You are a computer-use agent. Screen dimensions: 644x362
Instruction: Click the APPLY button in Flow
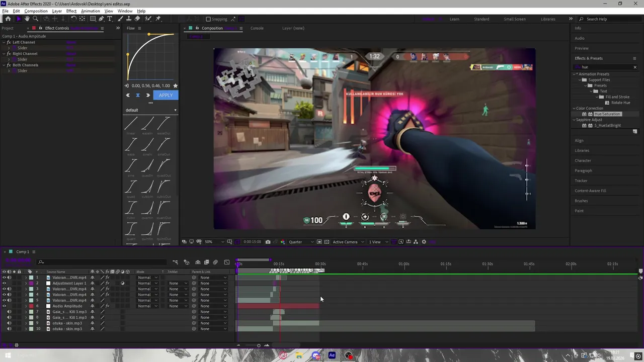166,95
